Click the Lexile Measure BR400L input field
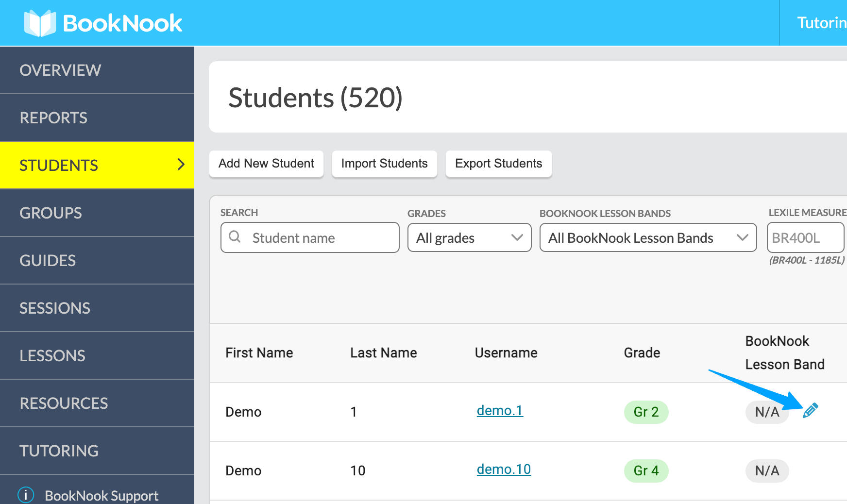The image size is (847, 504). tap(805, 237)
